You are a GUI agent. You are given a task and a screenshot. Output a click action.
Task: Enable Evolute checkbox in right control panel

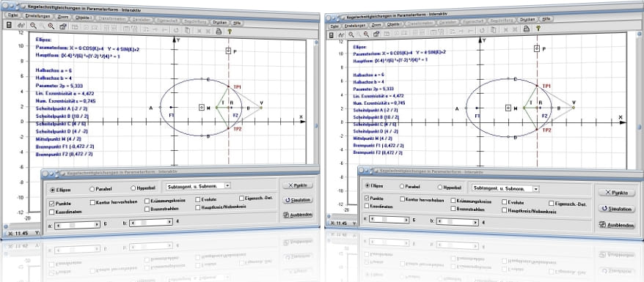pos(504,202)
